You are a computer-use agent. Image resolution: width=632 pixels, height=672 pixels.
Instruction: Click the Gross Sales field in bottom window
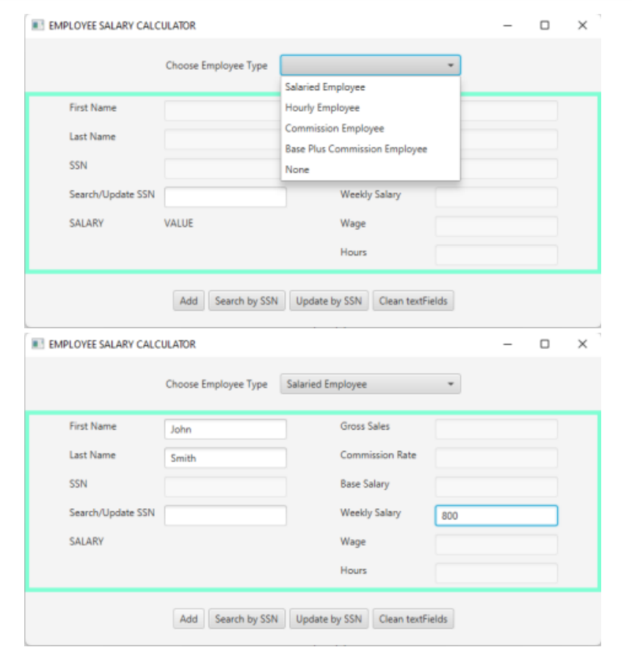pos(496,429)
